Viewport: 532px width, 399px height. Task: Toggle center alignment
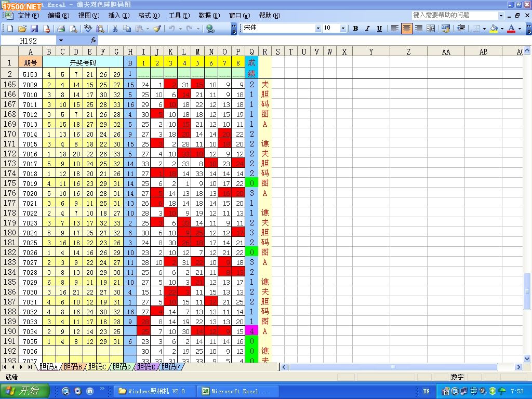pyautogui.click(x=406, y=29)
